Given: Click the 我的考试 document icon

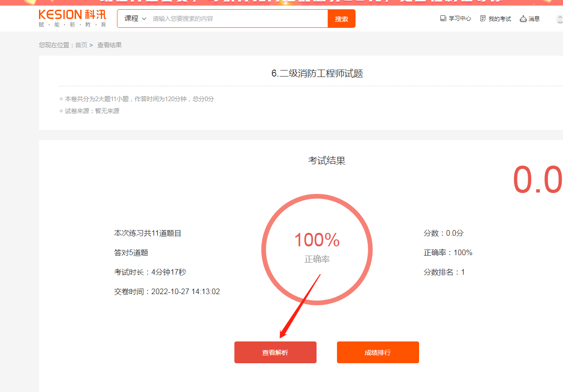Looking at the screenshot, I should coord(483,19).
